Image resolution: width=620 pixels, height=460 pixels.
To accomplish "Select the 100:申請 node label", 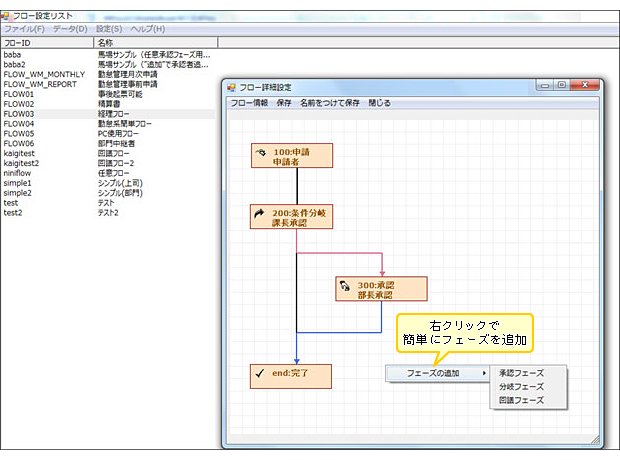I will tap(292, 157).
